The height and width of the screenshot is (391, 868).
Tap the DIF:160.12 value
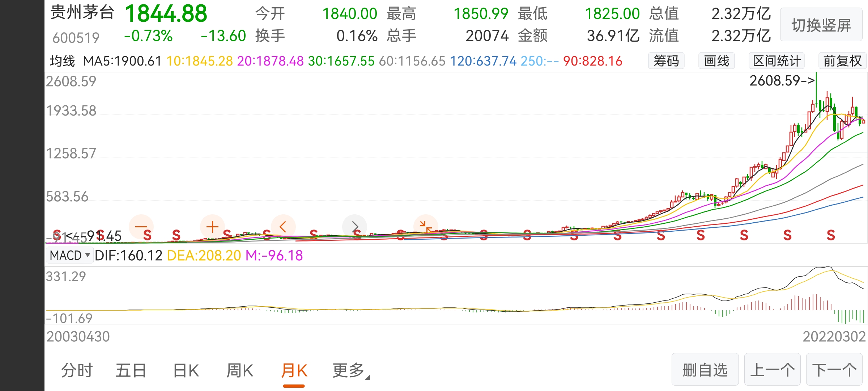pos(129,256)
